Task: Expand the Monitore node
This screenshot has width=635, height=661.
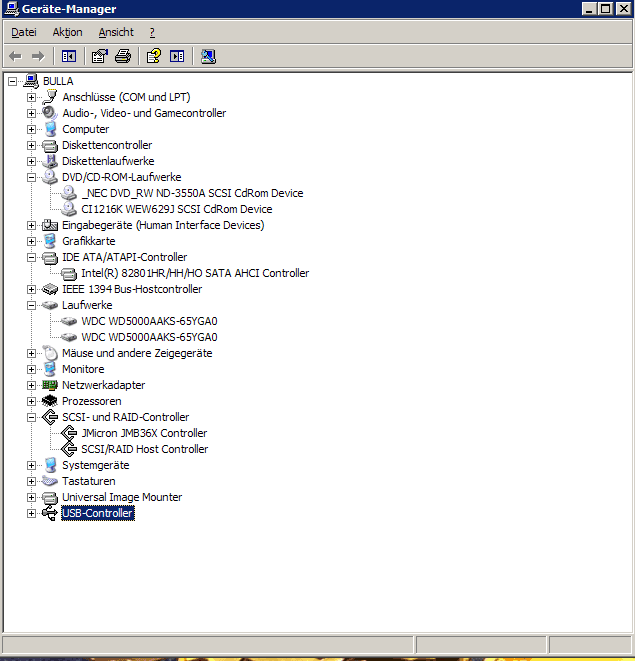Action: point(31,370)
